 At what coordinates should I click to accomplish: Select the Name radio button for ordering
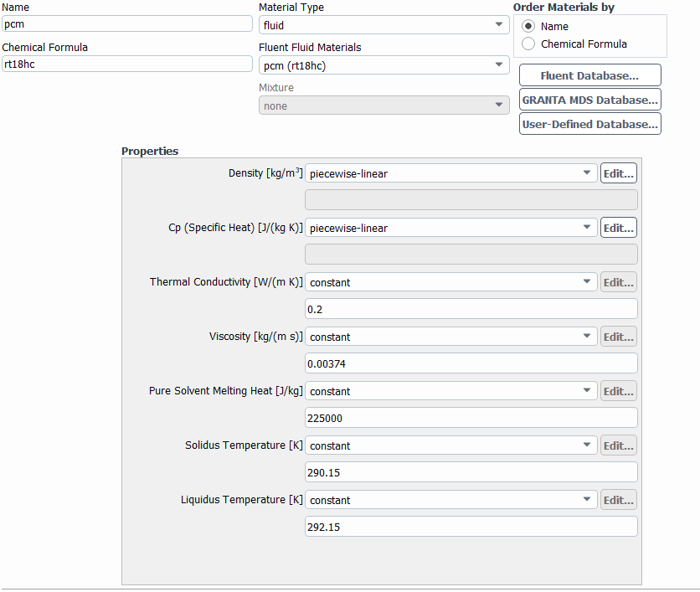pos(528,26)
